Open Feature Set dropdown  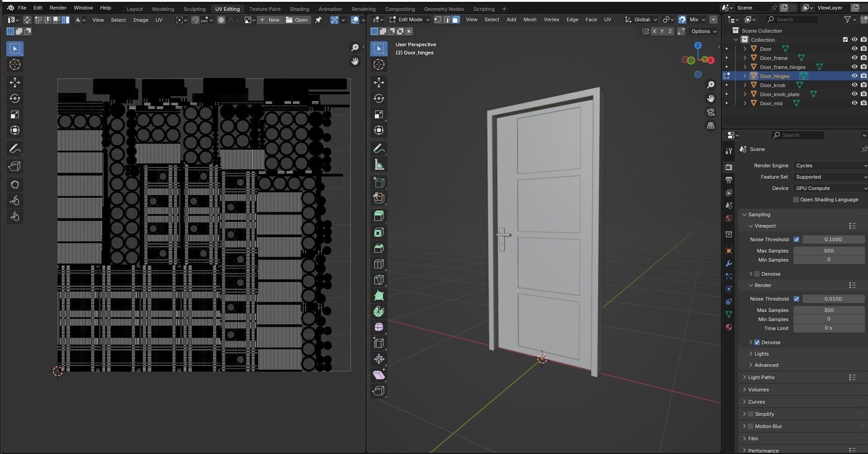(x=830, y=177)
